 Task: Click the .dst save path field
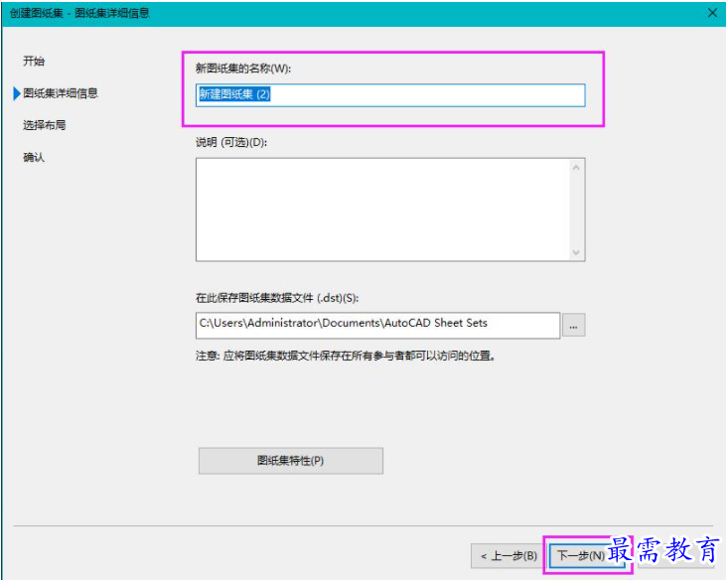[x=377, y=325]
